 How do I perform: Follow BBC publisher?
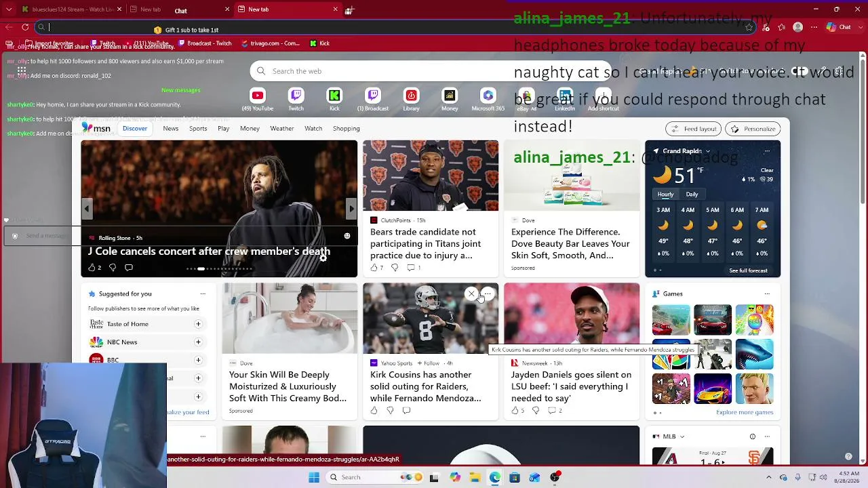pyautogui.click(x=198, y=360)
